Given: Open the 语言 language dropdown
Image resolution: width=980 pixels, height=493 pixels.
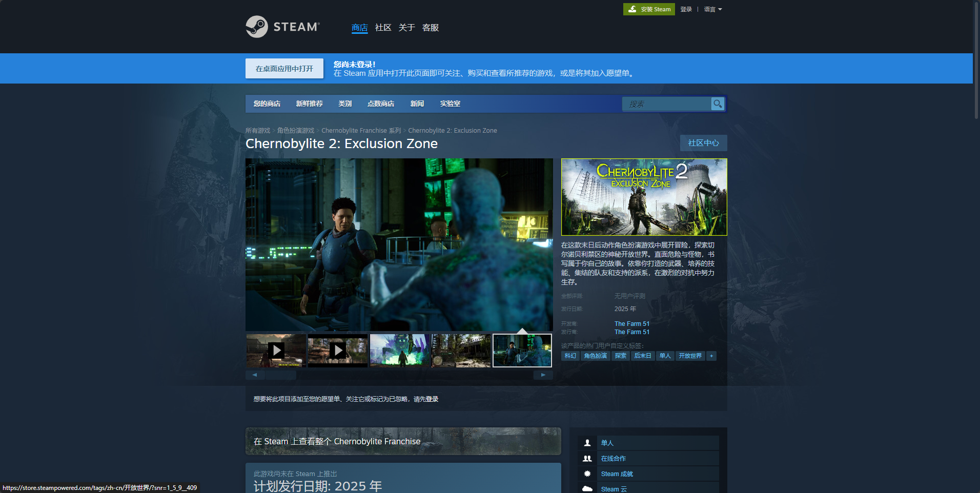Looking at the screenshot, I should pos(712,9).
